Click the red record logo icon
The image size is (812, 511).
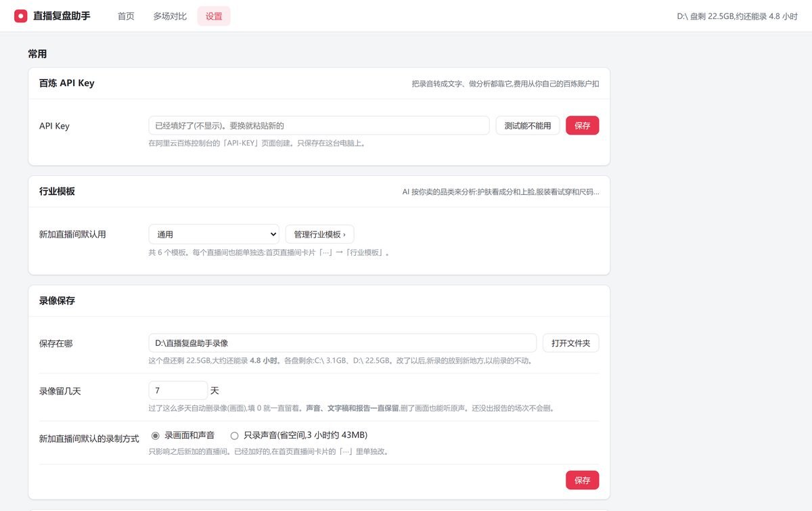click(x=20, y=16)
